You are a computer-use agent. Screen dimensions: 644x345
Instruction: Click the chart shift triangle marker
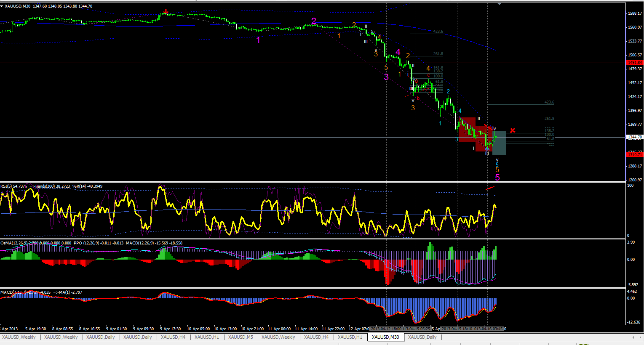[x=500, y=3]
